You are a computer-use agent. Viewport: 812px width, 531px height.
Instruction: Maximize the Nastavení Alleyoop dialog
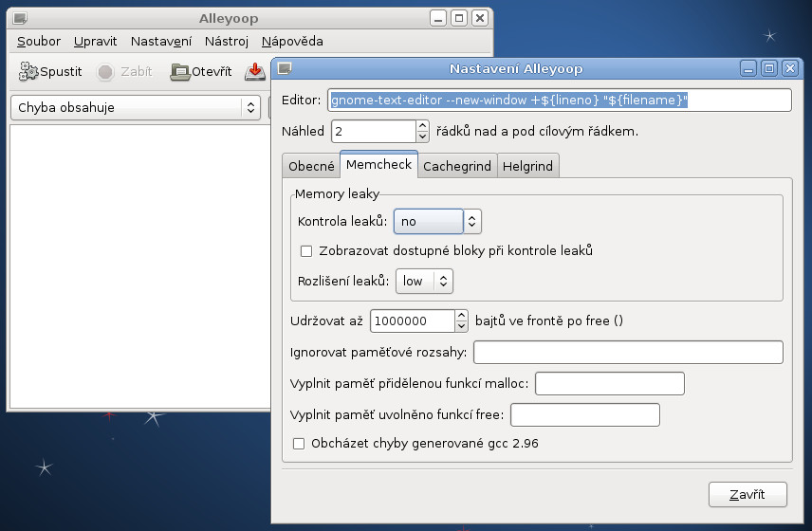coord(769,68)
